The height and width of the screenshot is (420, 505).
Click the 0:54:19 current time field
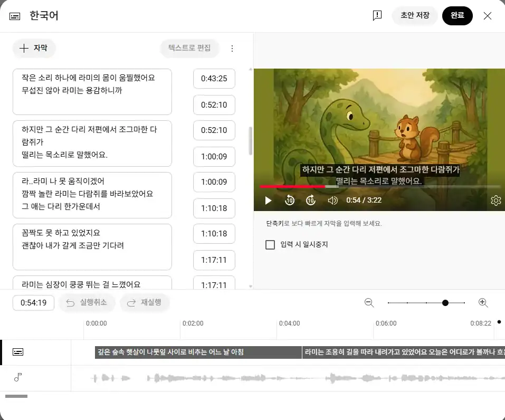pos(33,303)
